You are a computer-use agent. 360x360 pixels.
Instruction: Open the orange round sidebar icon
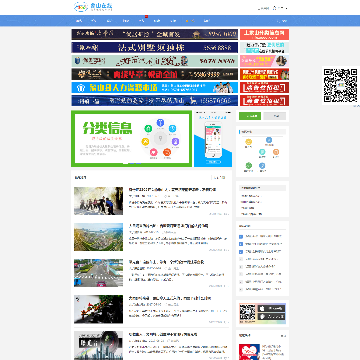point(276,152)
